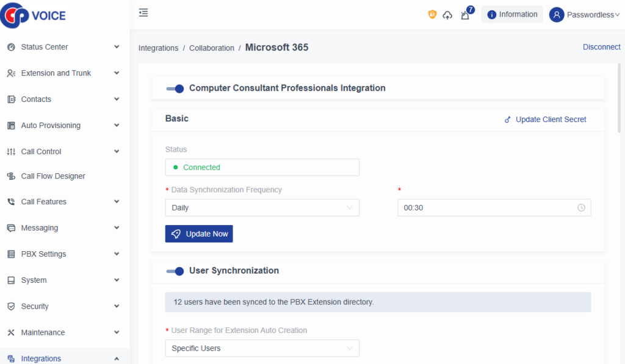The image size is (625, 364).
Task: Collapse the sidebar with the menu fold icon
Action: click(143, 13)
